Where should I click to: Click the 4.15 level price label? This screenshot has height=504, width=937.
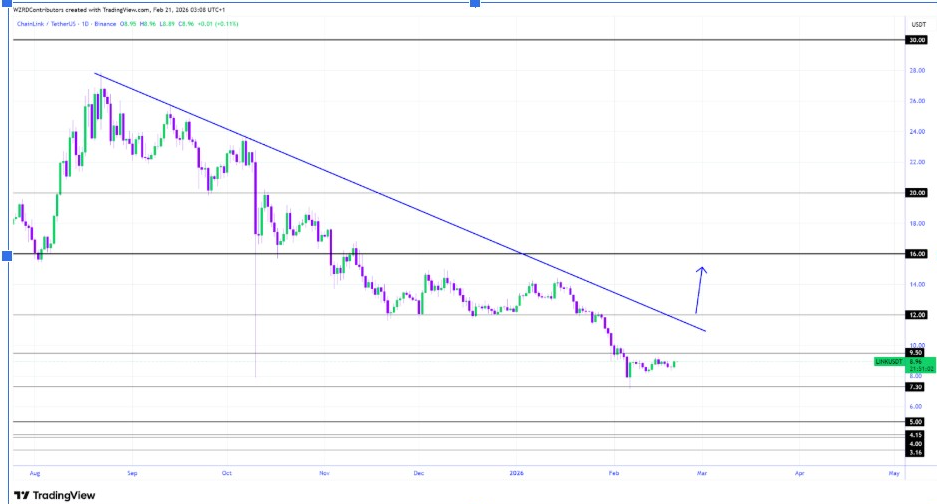tap(915, 435)
